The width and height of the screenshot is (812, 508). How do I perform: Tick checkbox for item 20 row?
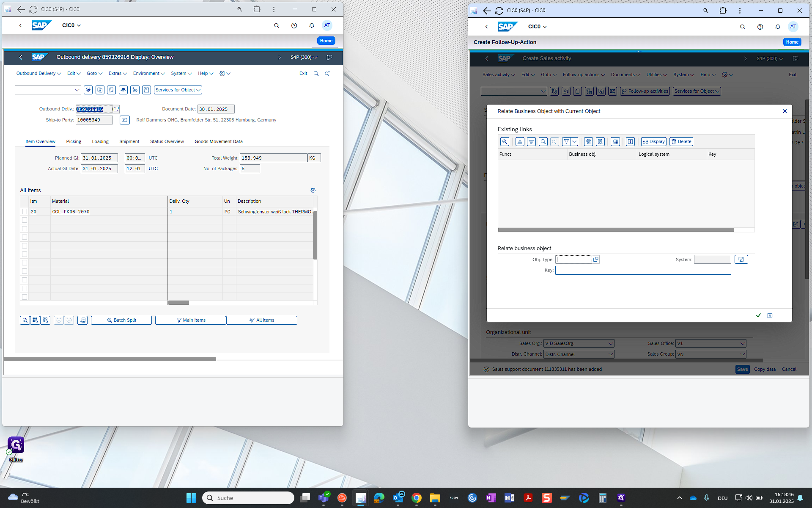pyautogui.click(x=25, y=212)
